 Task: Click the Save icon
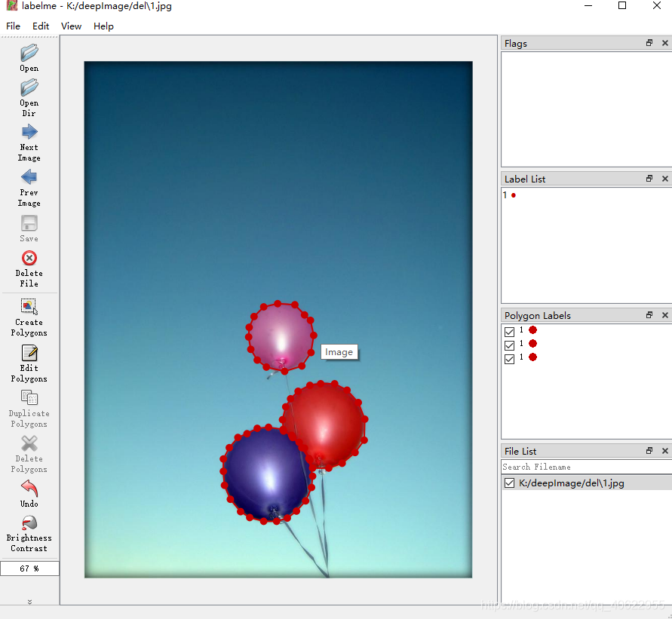[x=29, y=226]
